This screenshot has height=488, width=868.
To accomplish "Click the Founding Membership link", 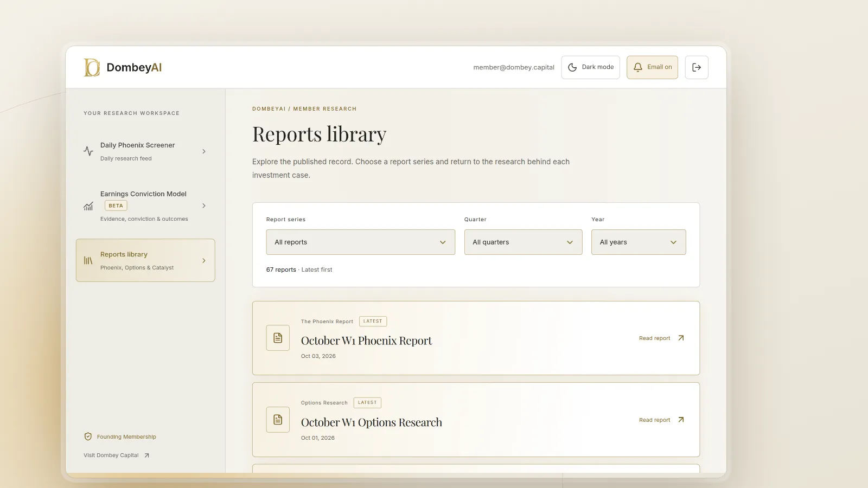I will 120,436.
